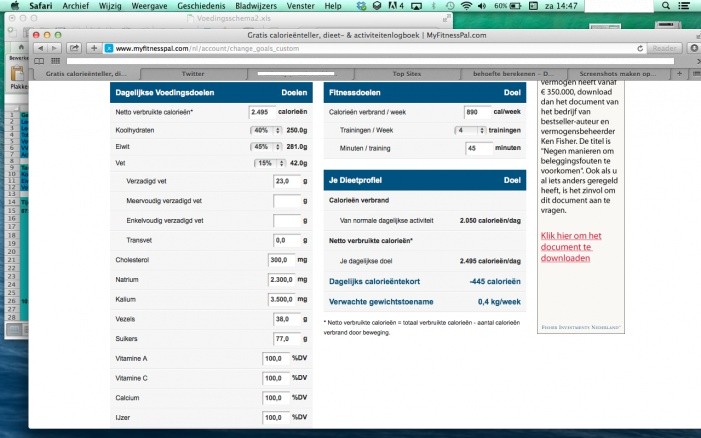Expand the Koolhydraten percentage dropdown
701x438 pixels.
point(263,130)
